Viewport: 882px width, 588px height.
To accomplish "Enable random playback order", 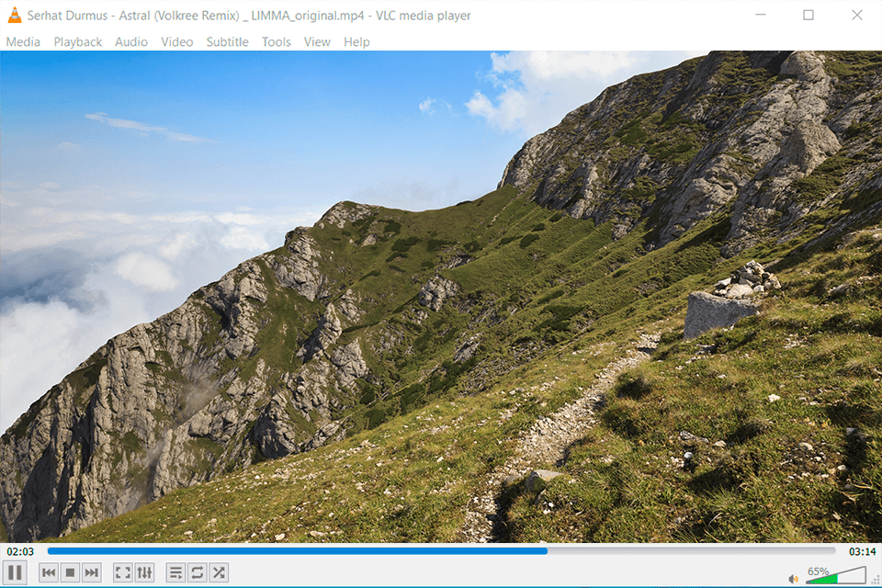I will tap(218, 571).
